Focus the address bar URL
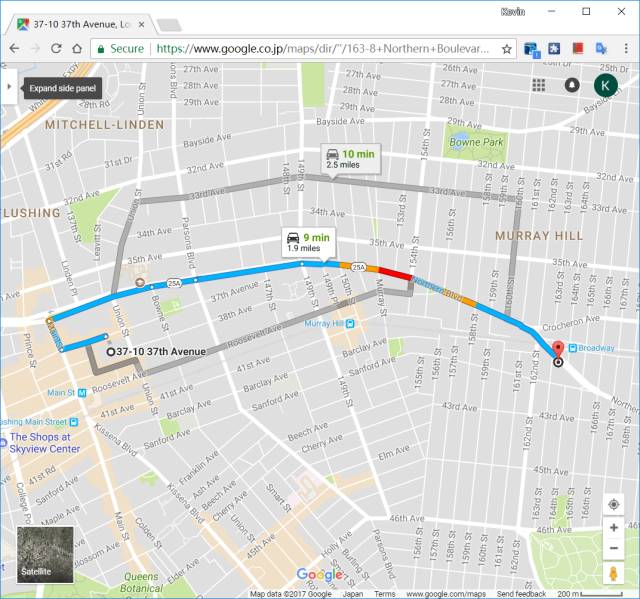The width and height of the screenshot is (640, 599). [x=322, y=49]
